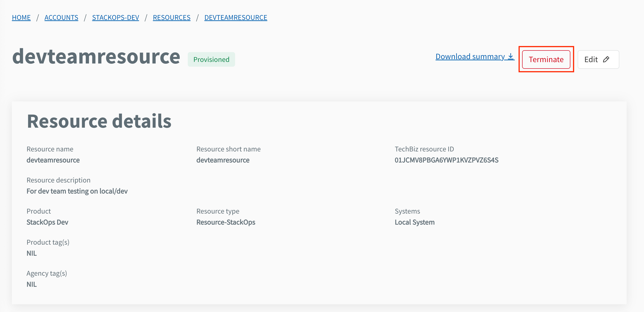The height and width of the screenshot is (312, 644).
Task: Click the Resource details heading
Action: pyautogui.click(x=99, y=121)
